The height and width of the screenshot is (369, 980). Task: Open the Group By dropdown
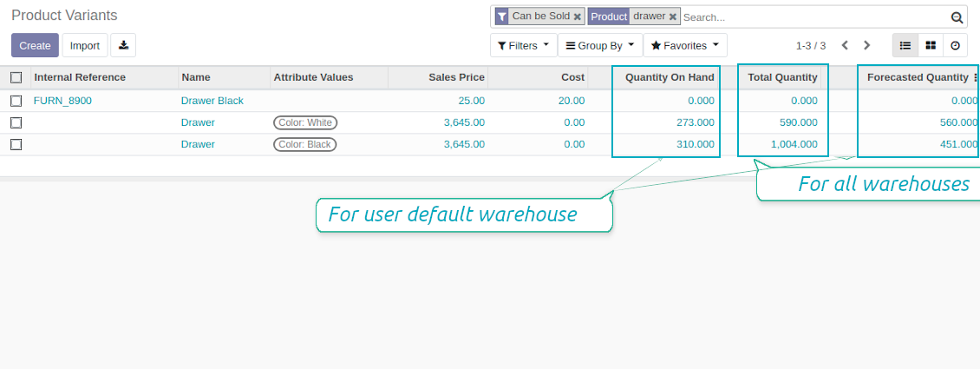point(600,45)
